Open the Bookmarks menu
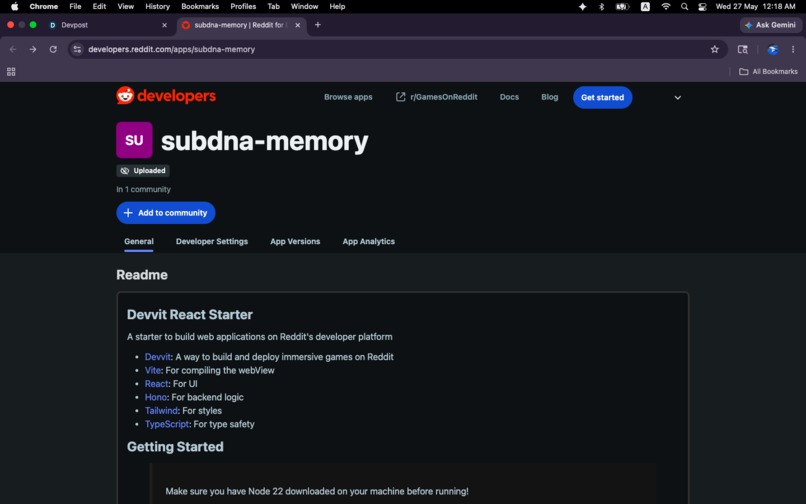 200,7
